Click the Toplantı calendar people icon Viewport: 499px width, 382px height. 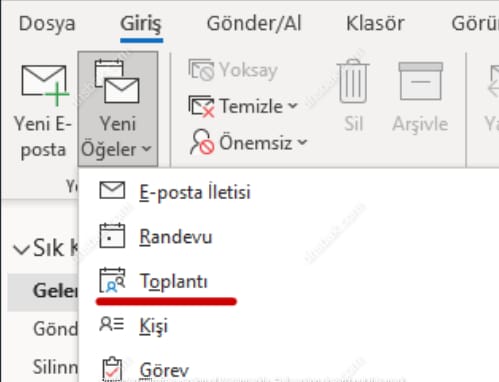click(112, 280)
